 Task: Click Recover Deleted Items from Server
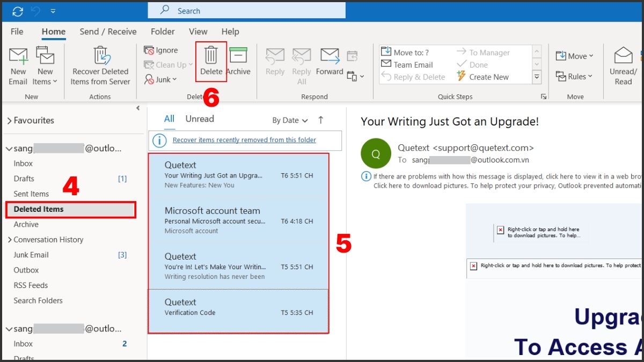tap(100, 65)
